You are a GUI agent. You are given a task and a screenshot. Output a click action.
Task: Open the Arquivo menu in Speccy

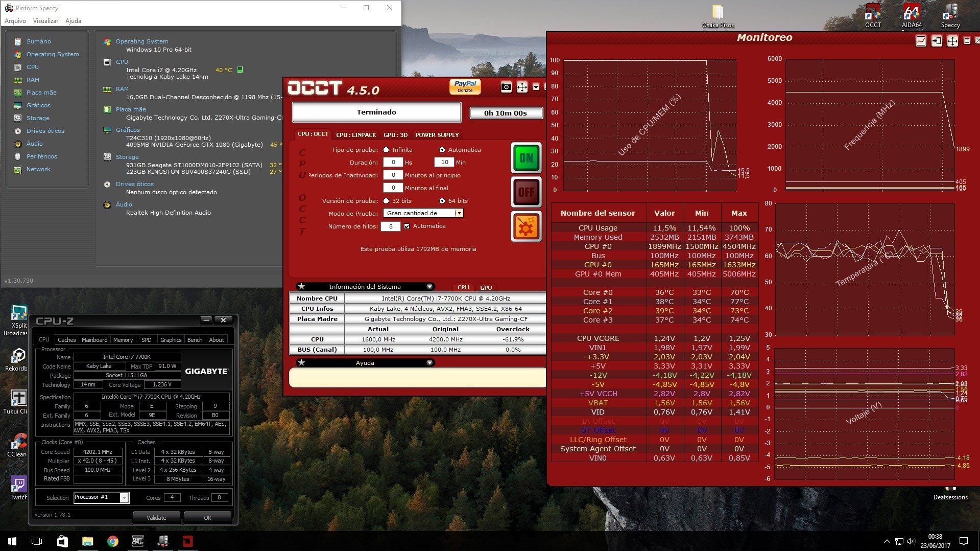click(15, 21)
